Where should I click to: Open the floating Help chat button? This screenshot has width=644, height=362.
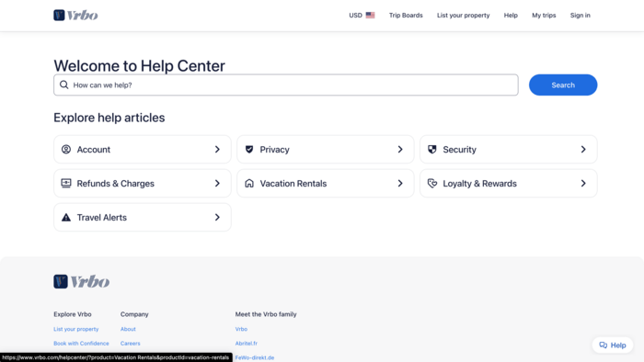[x=613, y=345]
